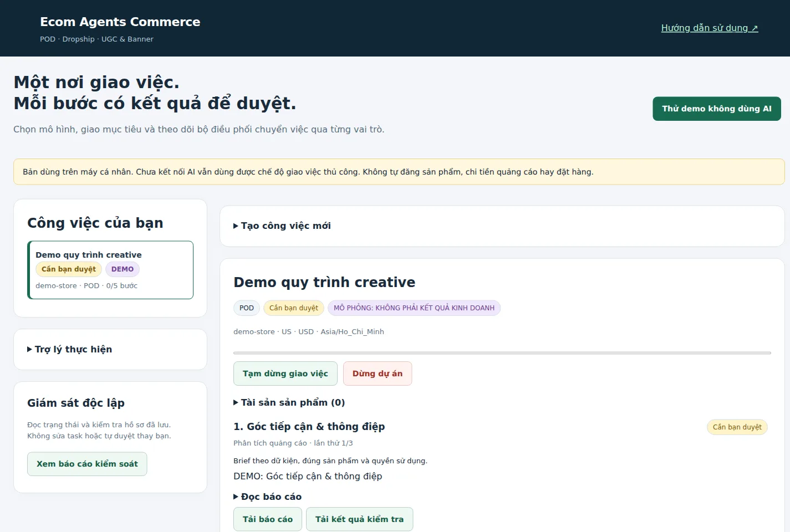Click Cần bạn duyệt badge in sidebar card

(69, 269)
